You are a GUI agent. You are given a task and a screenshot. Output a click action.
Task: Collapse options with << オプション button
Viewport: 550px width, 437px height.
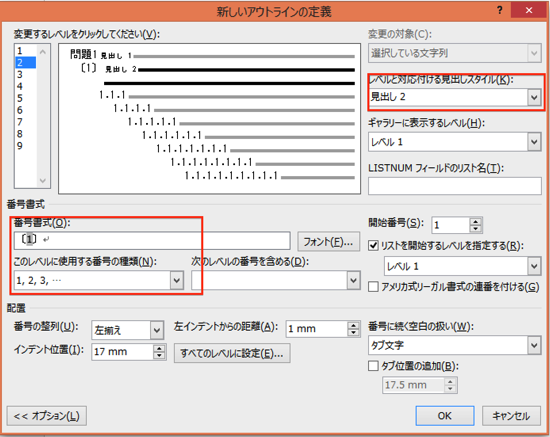[x=47, y=416]
